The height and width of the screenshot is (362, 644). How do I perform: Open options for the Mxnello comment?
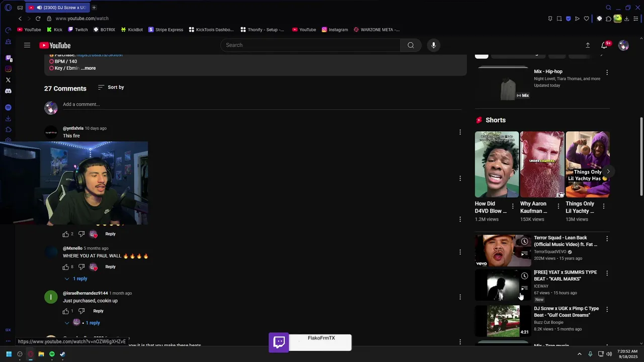460,252
